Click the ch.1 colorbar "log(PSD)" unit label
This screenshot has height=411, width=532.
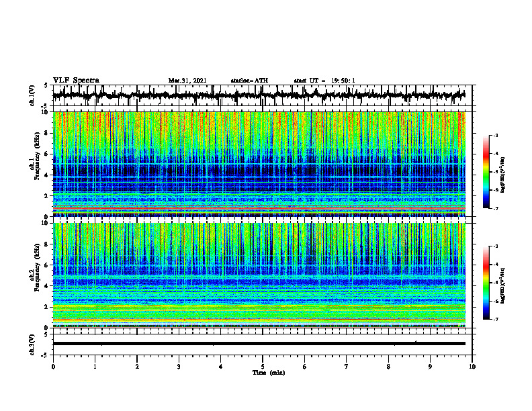[503, 175]
